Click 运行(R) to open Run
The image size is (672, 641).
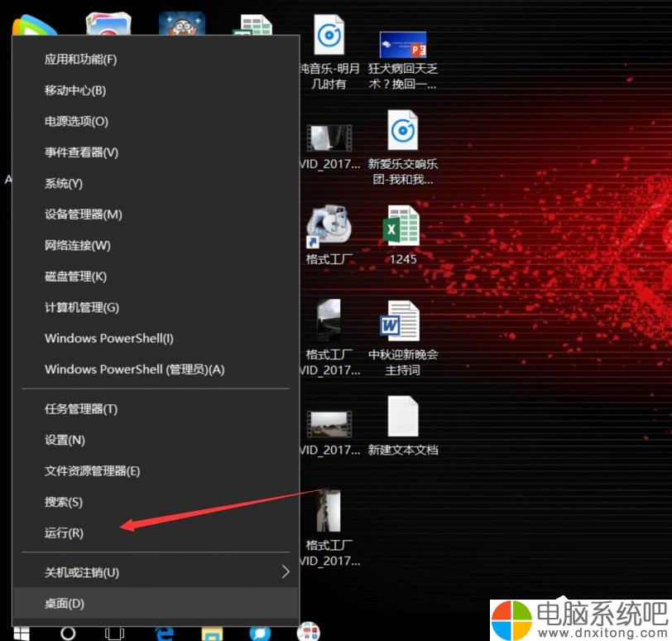click(x=156, y=533)
